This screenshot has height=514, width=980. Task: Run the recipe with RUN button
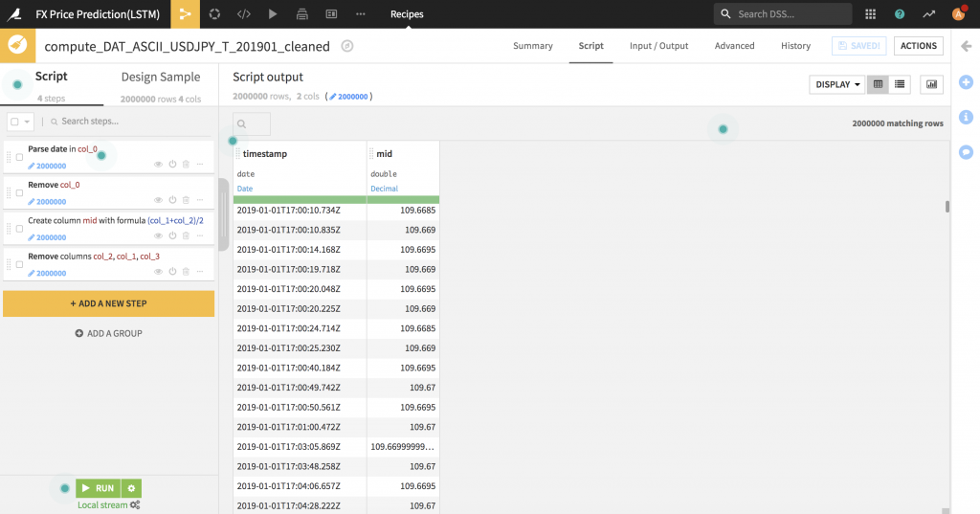pos(99,488)
